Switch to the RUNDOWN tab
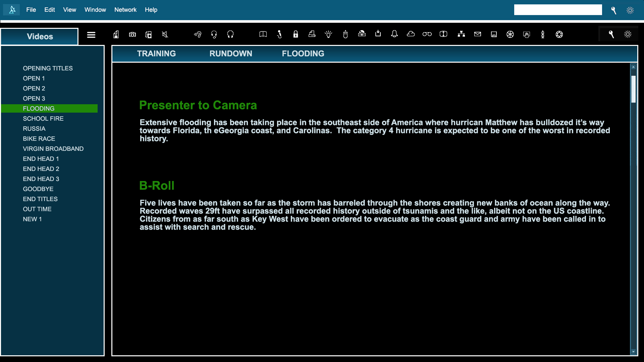The width and height of the screenshot is (644, 362). coord(231,54)
